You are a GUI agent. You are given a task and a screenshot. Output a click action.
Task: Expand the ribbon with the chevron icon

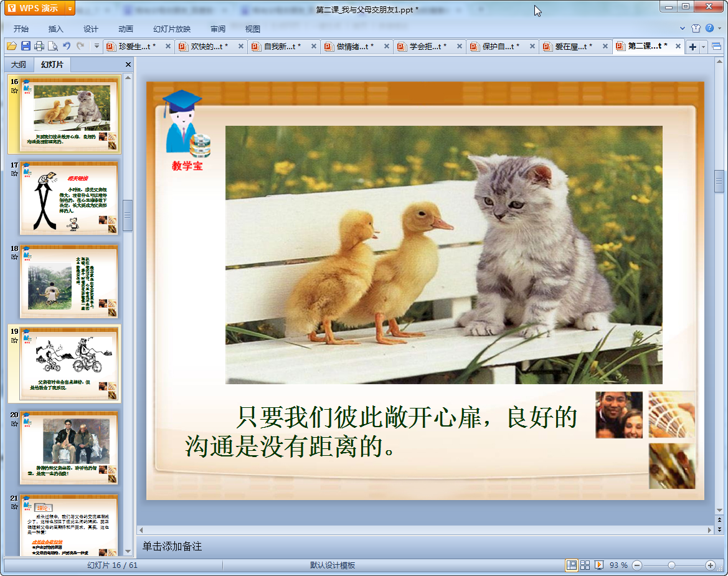[683, 28]
